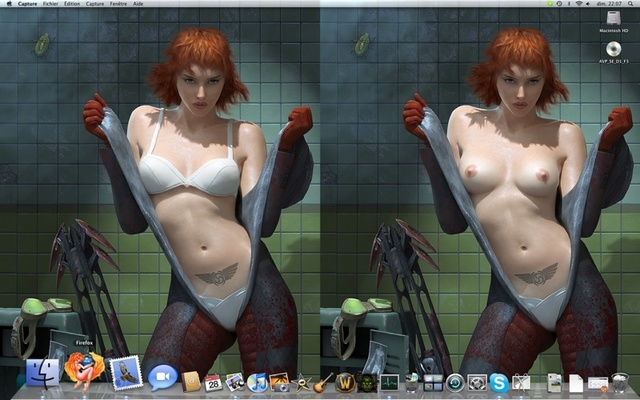Open the blank document stack in Dock
Viewport: 640px width, 400px height.
pos(576,383)
